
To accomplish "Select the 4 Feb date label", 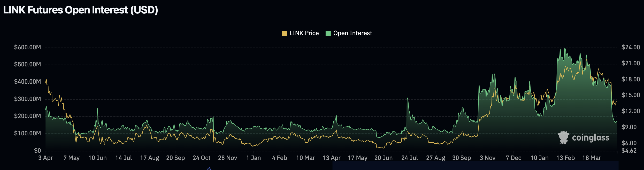I will tap(279, 158).
